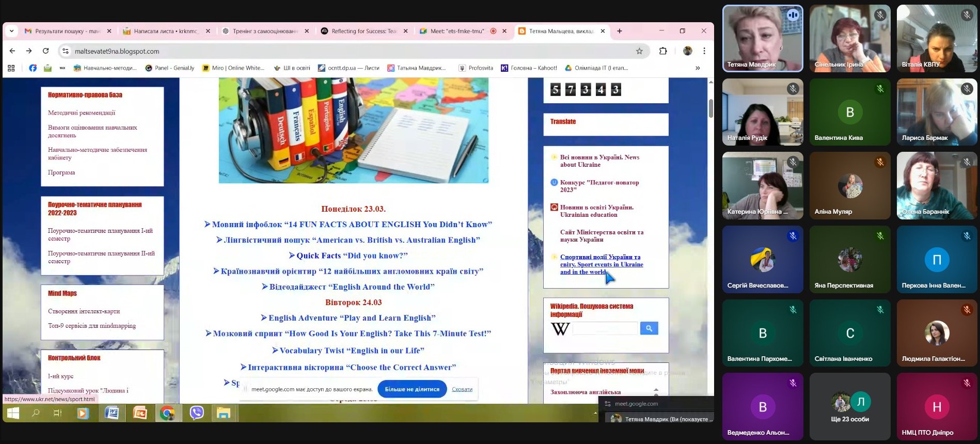Click the Chrome icon in the taskbar
Screen dimensions: 980x444
pos(167,413)
